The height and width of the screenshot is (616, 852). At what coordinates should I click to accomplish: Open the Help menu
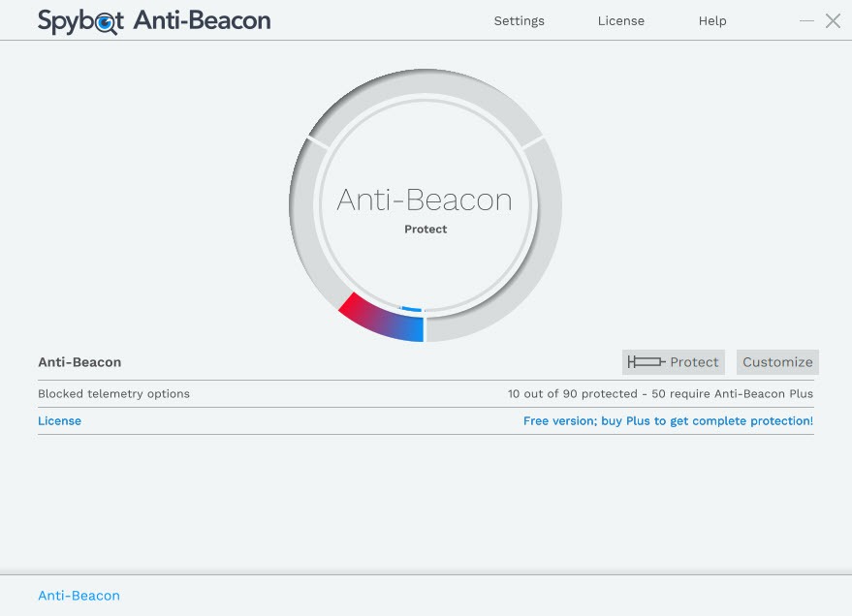pyautogui.click(x=712, y=20)
